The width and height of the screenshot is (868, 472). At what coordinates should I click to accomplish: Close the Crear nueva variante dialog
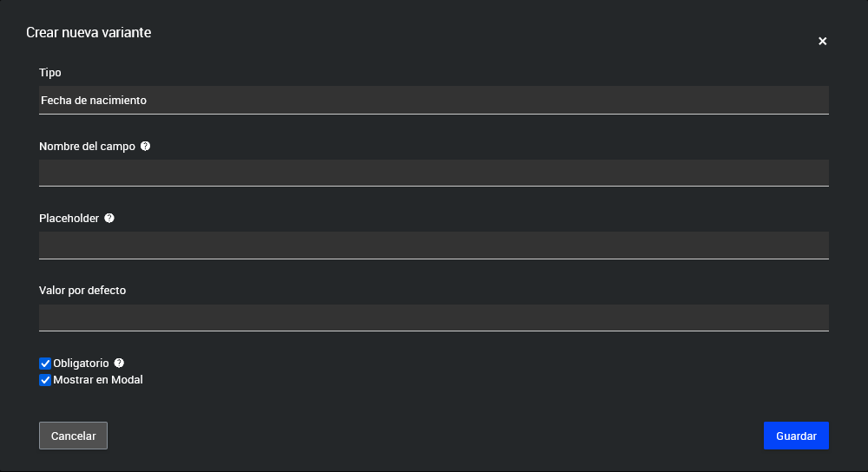(822, 41)
